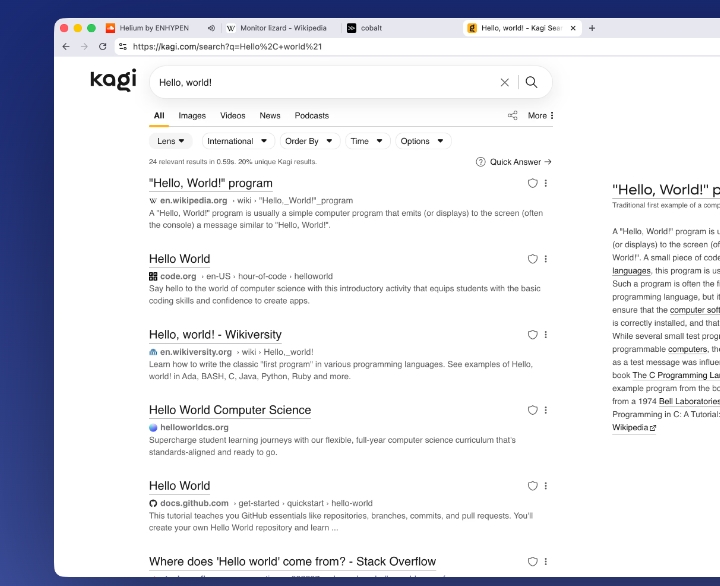Open three-dot menu for "Hello, World!" program result

546,183
